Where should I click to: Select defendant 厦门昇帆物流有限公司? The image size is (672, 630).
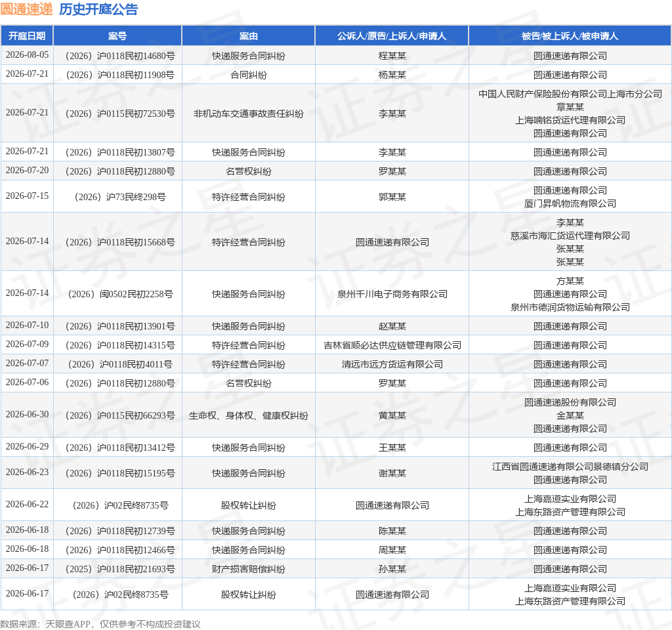tap(570, 203)
